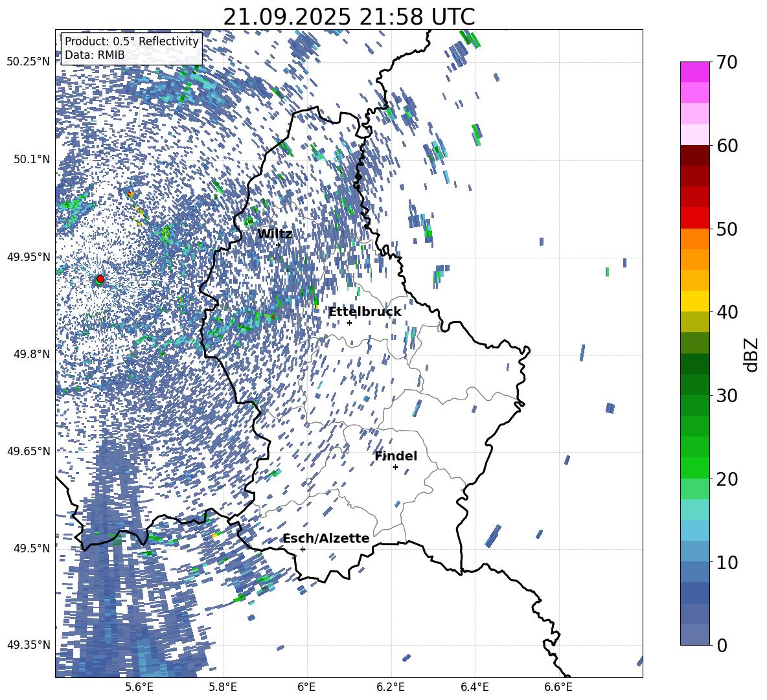
Task: Click the 49.5°N latitude label
Action: [31, 548]
